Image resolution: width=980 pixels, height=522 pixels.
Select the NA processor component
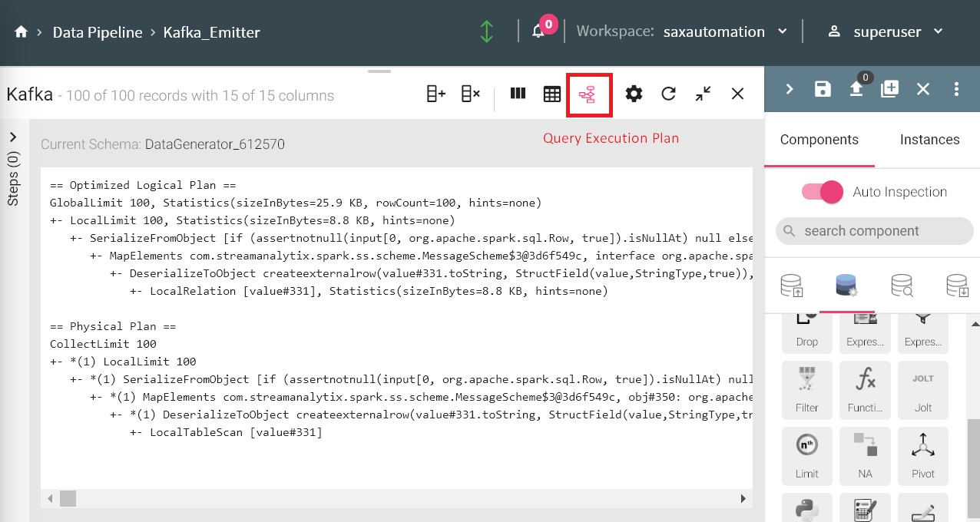[x=866, y=456]
